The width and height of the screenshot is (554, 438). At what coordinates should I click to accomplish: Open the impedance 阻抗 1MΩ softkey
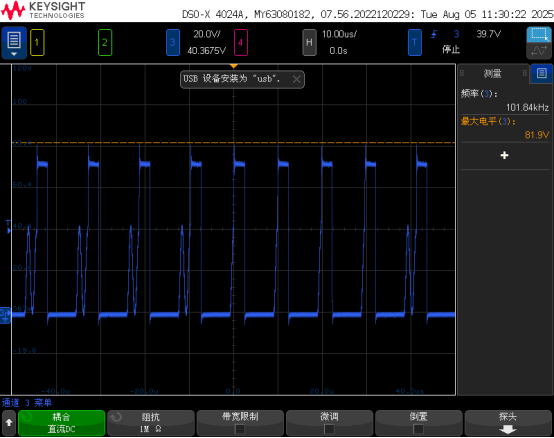coord(151,423)
